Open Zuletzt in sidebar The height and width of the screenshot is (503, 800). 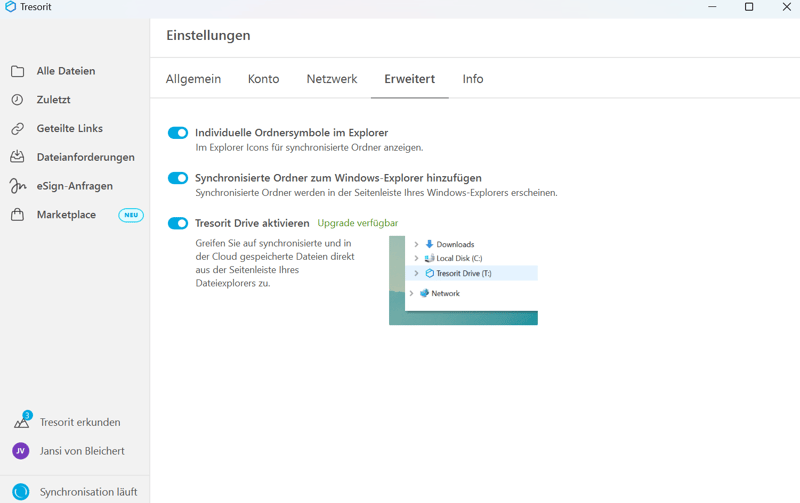click(54, 99)
